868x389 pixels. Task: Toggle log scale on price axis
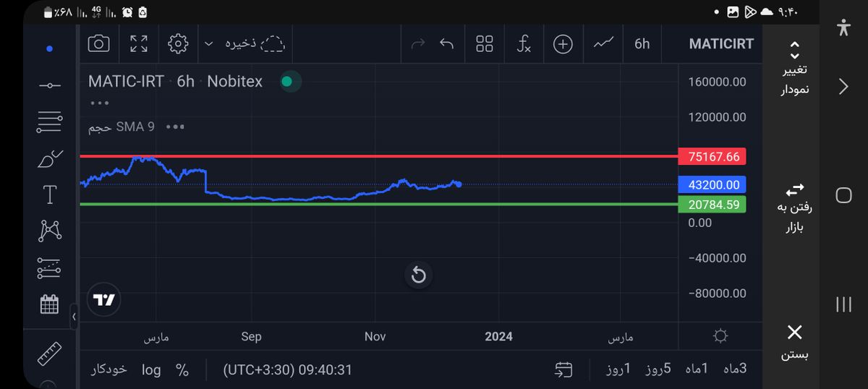tap(151, 369)
